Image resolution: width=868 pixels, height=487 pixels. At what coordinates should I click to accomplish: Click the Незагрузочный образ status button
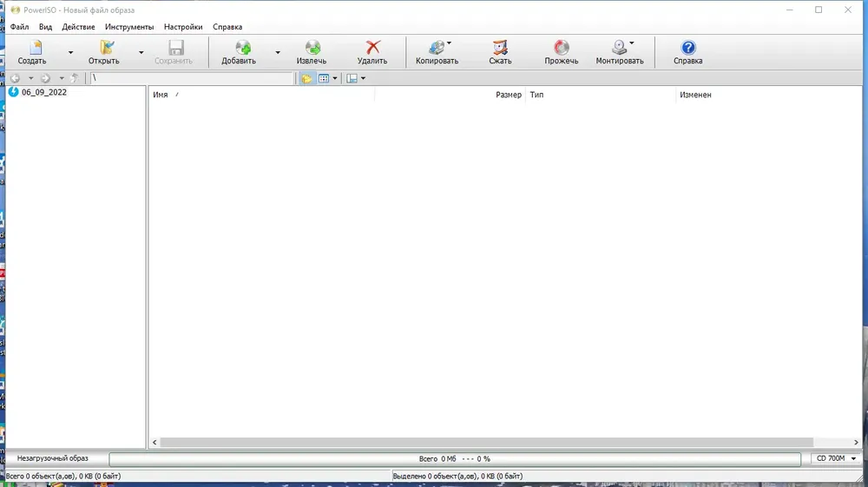(53, 458)
